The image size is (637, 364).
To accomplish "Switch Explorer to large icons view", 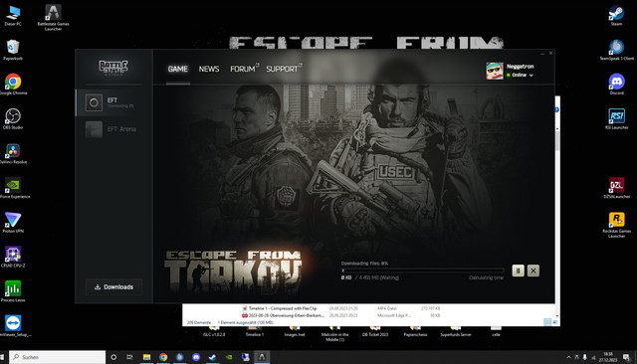I will tap(554, 322).
